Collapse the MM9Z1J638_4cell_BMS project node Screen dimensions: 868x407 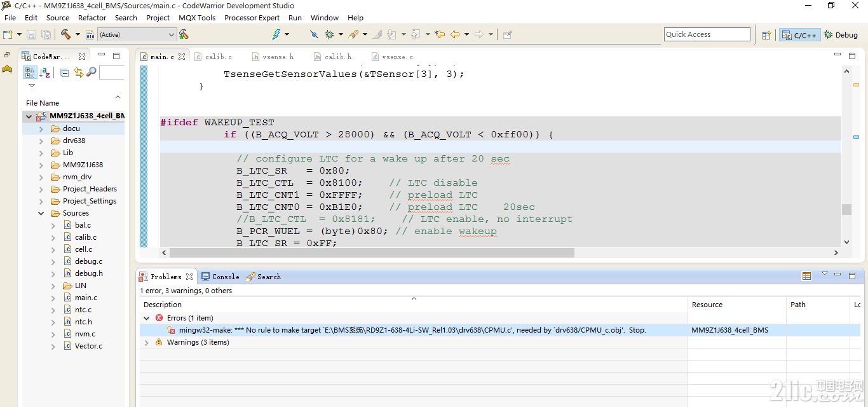pos(29,117)
